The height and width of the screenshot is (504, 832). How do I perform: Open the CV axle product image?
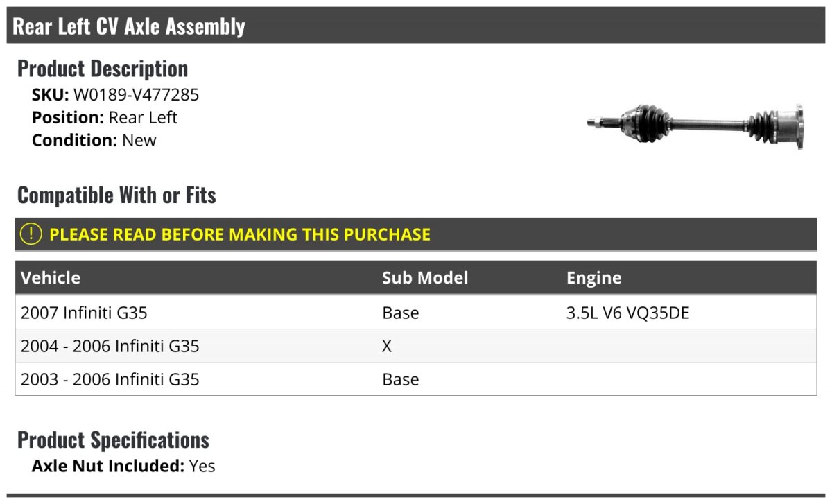click(695, 128)
